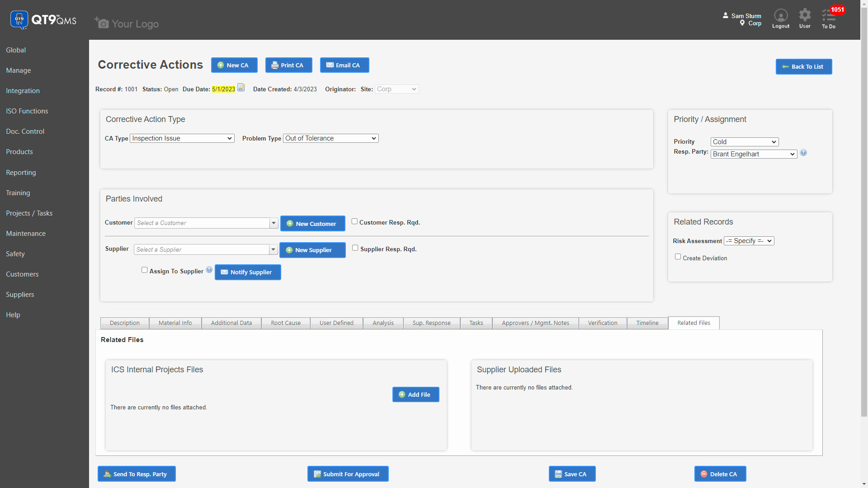This screenshot has width=868, height=488.
Task: Click the pencil edit icon next to Due Date
Action: click(241, 88)
